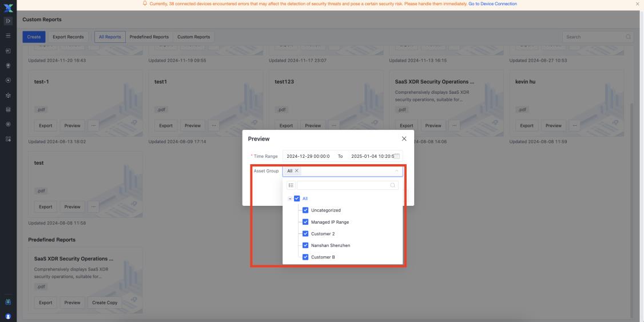Viewport: 644px width, 322px height.
Task: Dismiss the orange device error banner
Action: pyautogui.click(x=638, y=3)
